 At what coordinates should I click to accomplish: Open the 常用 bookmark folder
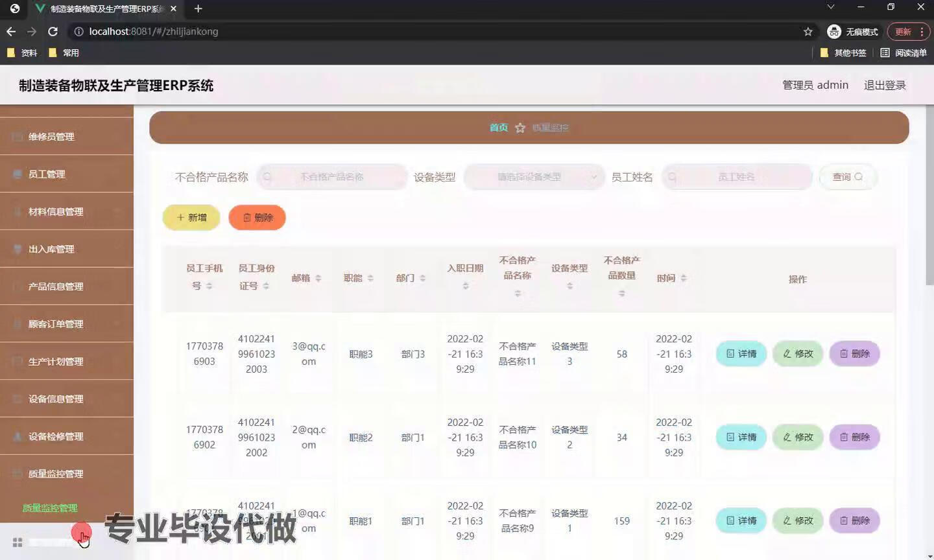point(64,52)
